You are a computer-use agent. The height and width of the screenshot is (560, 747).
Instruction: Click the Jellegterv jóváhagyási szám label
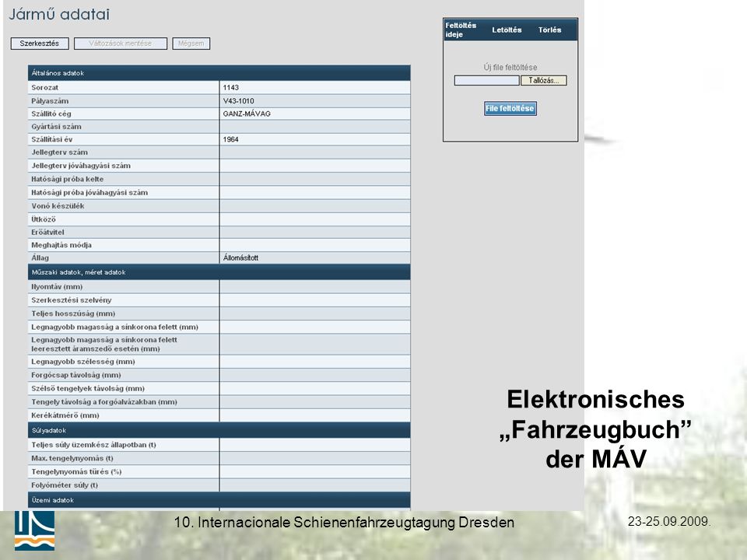coord(81,166)
